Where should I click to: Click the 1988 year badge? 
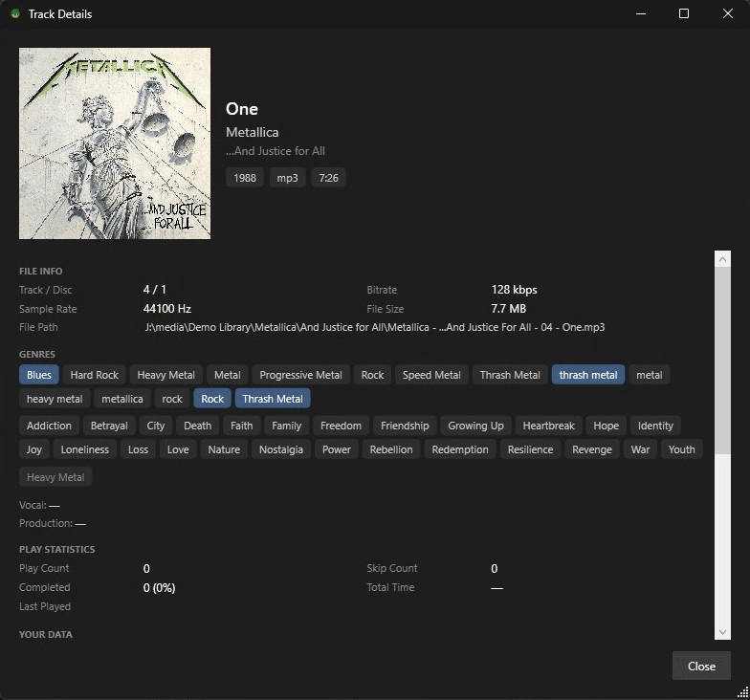245,178
